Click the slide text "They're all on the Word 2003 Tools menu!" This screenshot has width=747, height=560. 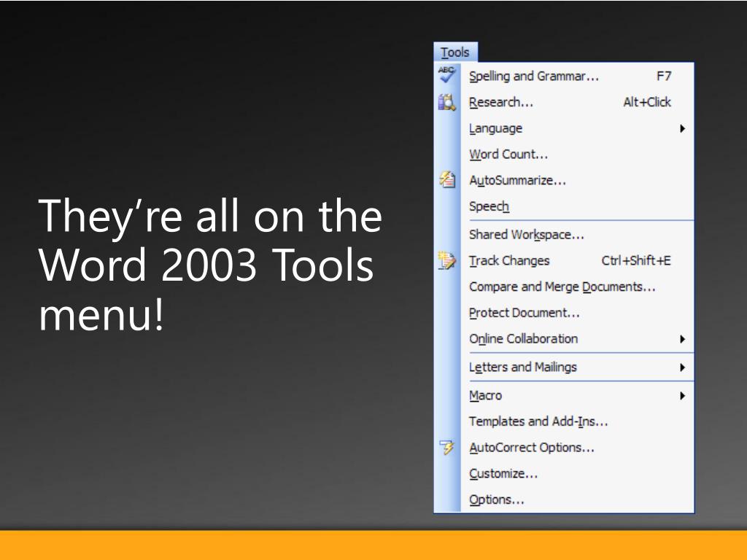pos(210,264)
